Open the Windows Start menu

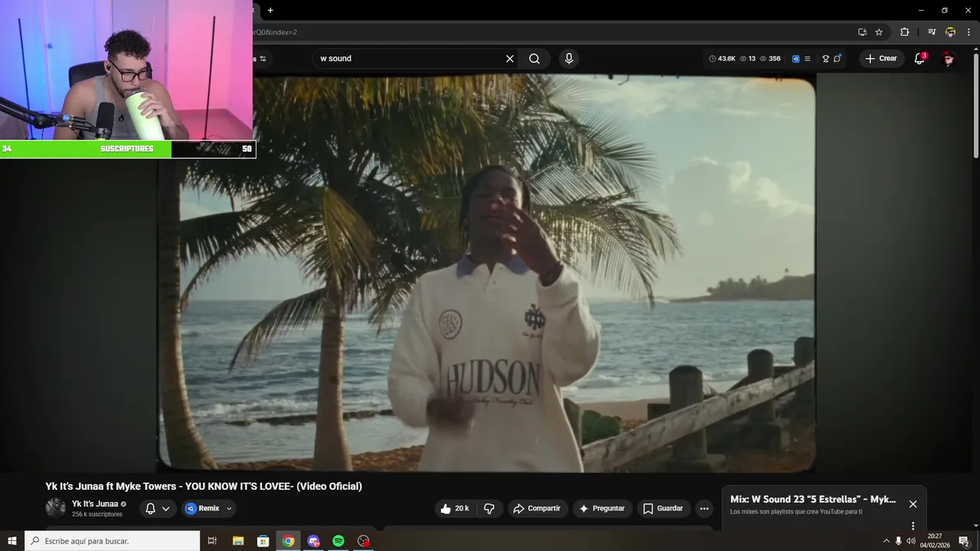tap(12, 541)
